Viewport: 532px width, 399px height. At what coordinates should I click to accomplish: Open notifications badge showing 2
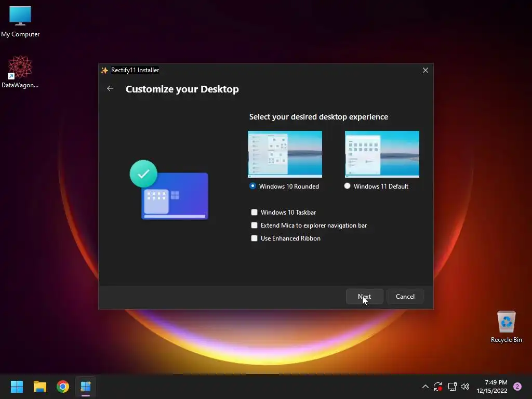(517, 387)
